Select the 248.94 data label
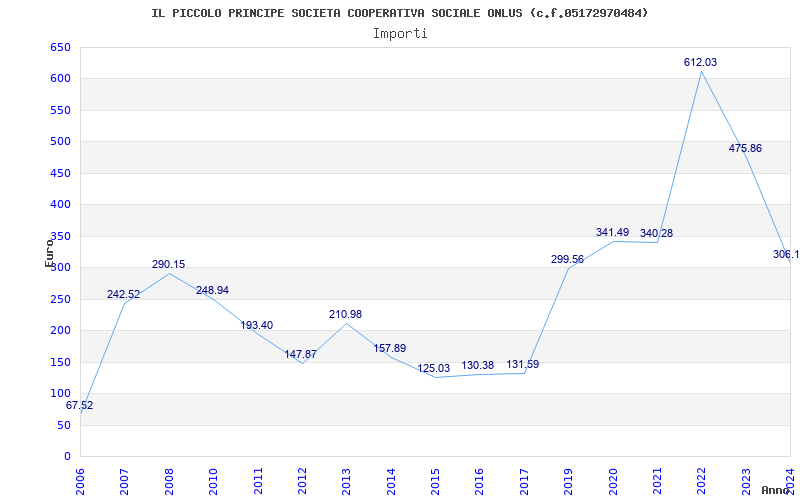The height and width of the screenshot is (500, 800). pos(212,291)
